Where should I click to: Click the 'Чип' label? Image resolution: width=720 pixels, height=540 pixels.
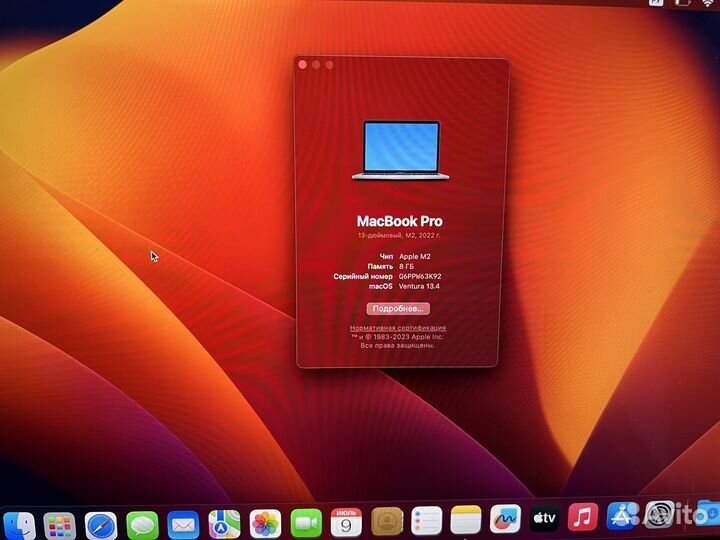386,257
